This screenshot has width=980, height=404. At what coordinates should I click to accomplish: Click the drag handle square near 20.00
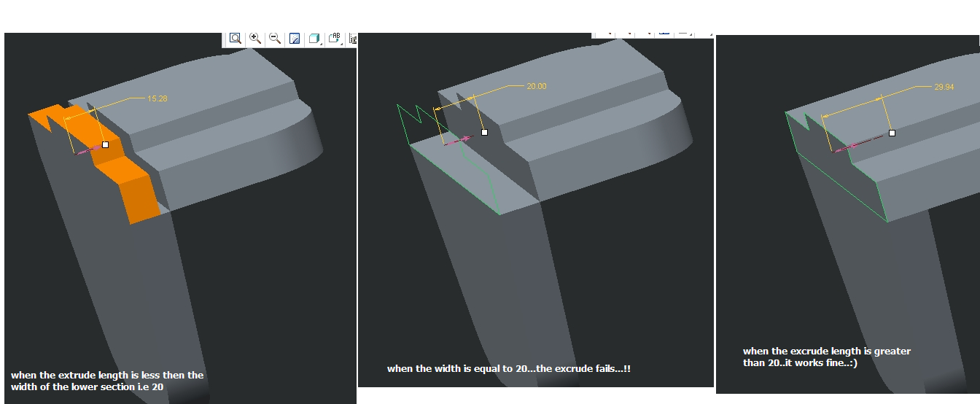click(x=484, y=133)
